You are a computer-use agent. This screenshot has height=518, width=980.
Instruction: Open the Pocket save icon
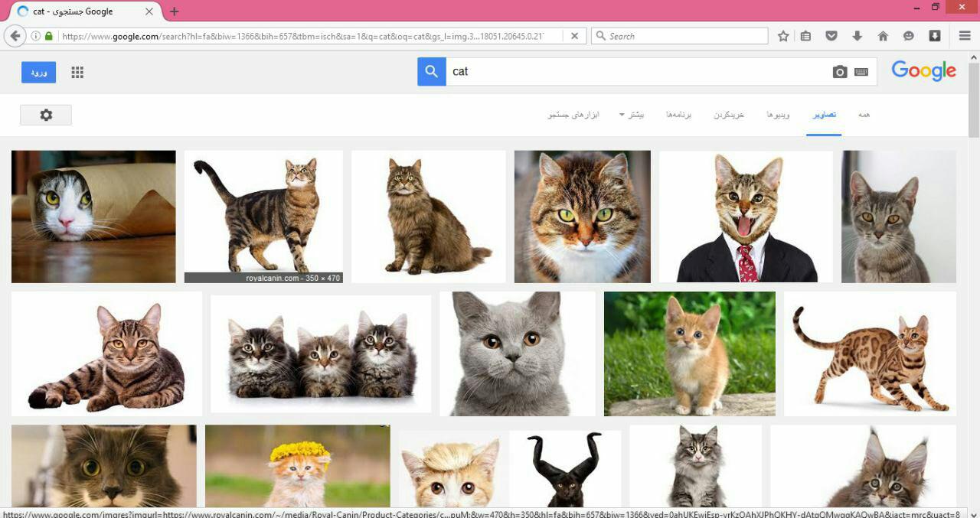pos(831,36)
